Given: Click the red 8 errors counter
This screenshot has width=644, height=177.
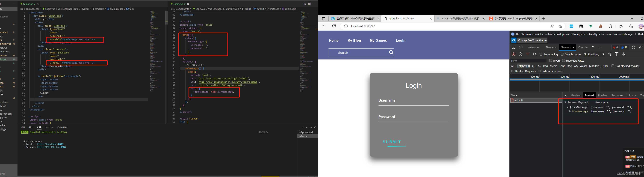Looking at the screenshot, I should pyautogui.click(x=616, y=47).
